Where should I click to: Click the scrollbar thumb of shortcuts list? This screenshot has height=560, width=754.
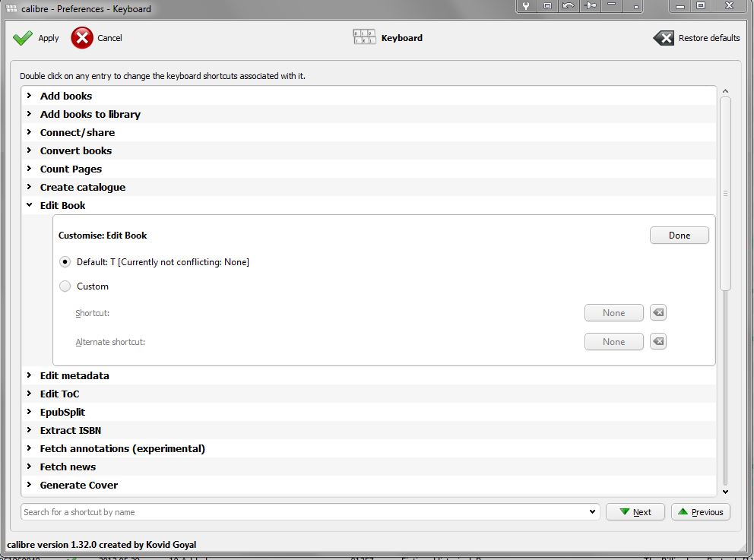pyautogui.click(x=726, y=194)
